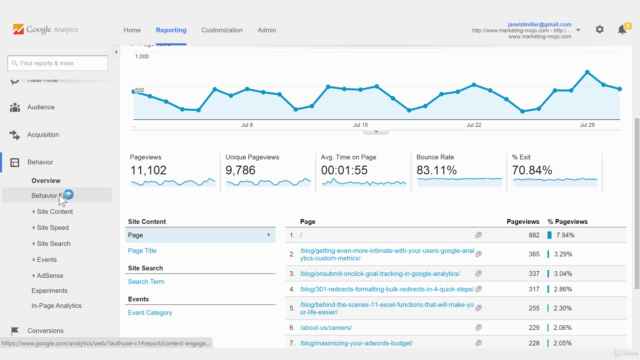Open 301-redirects row external link icon
This screenshot has height=360, width=640.
[478, 289]
